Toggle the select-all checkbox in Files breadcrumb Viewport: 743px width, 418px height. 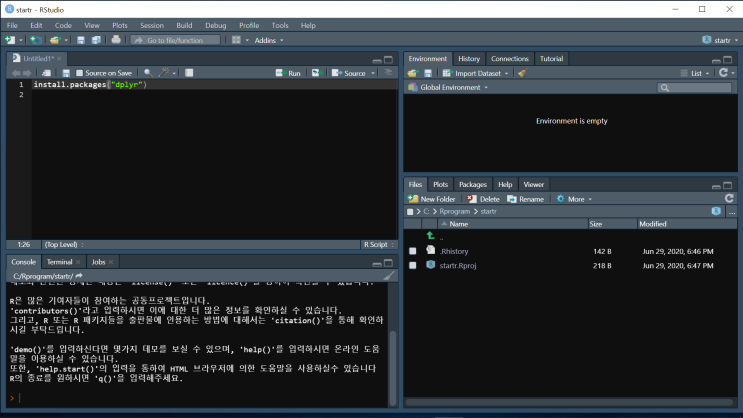[410, 212]
